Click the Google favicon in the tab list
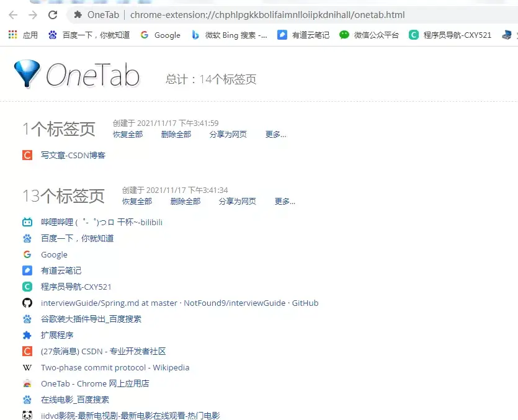 [x=27, y=254]
